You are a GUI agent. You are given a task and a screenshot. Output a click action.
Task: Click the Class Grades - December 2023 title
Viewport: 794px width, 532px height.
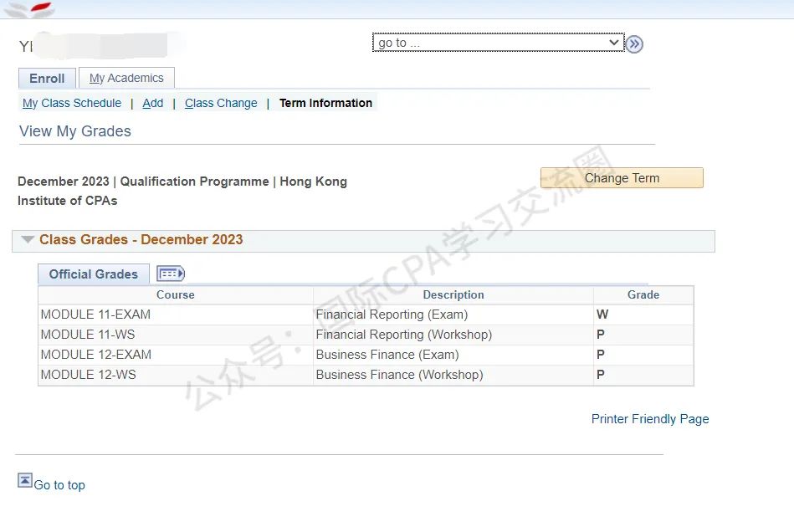tap(141, 239)
